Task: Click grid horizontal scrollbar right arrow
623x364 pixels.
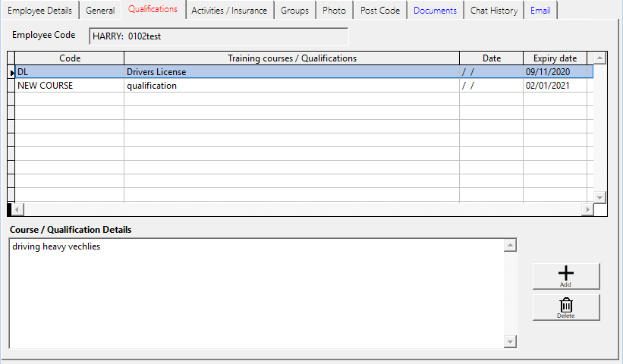Action: click(587, 209)
